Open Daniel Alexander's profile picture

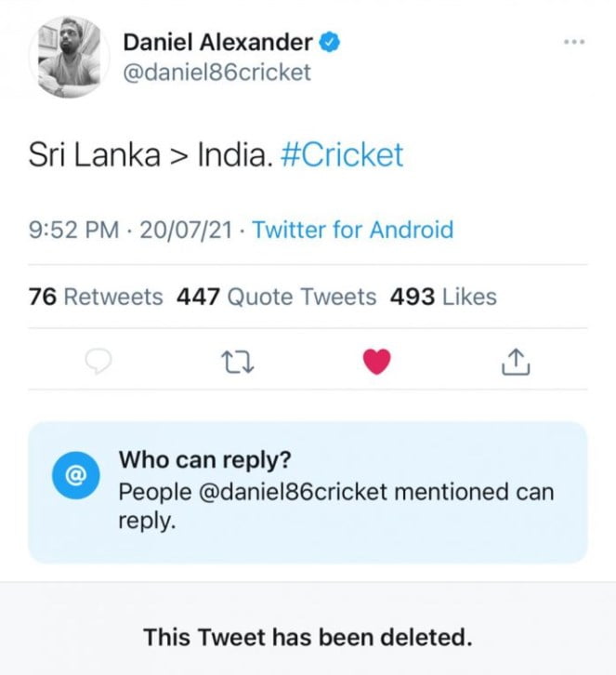tap(71, 57)
